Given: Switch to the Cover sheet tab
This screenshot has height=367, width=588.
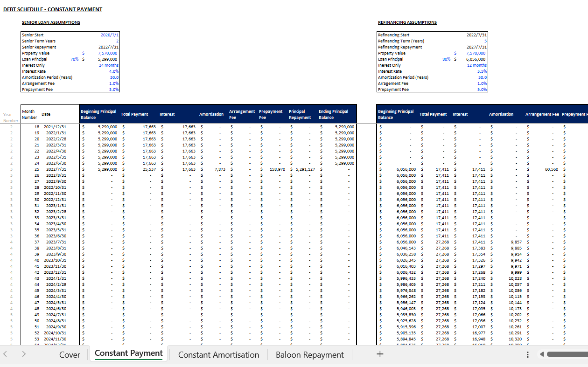Looking at the screenshot, I should (70, 355).
